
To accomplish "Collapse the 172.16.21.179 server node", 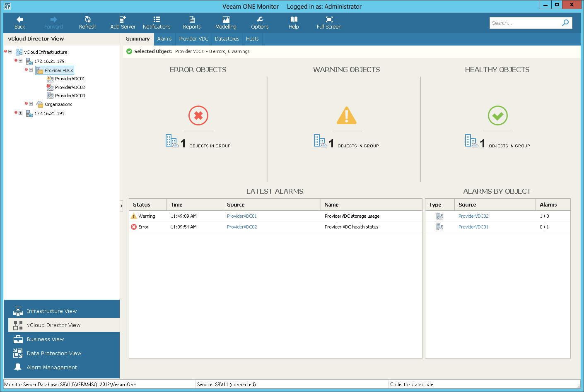I will click(21, 61).
